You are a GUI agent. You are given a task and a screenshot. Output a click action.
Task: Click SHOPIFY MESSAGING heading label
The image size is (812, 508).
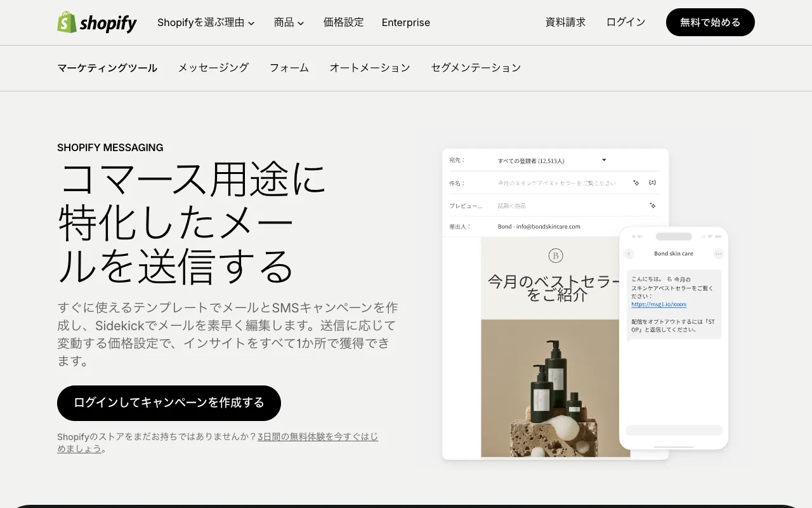(x=110, y=147)
